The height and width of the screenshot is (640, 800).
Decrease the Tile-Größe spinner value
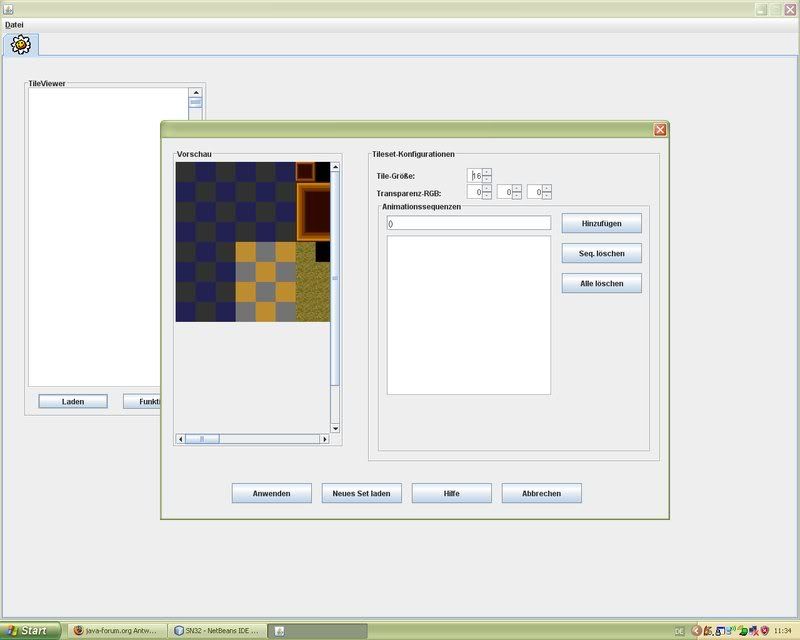pyautogui.click(x=487, y=179)
